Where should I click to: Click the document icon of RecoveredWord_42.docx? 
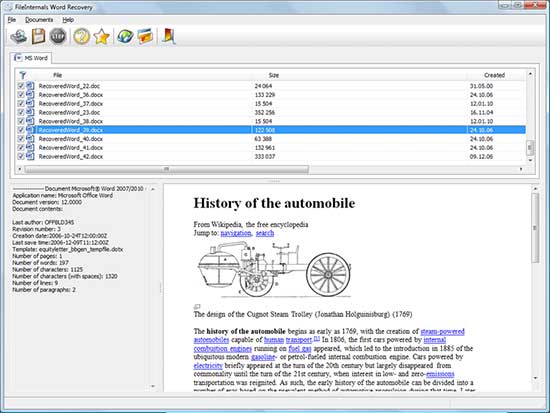(30, 156)
